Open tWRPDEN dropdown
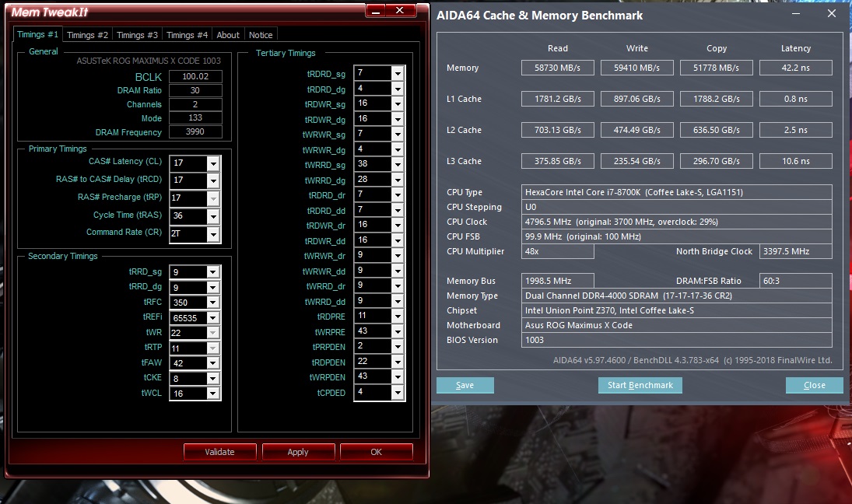852x504 pixels. (x=398, y=377)
